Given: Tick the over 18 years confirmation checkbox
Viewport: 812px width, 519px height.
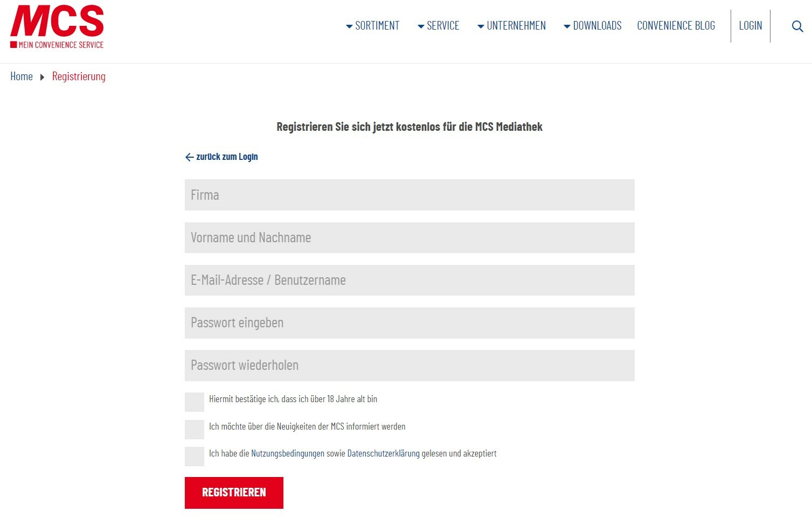Looking at the screenshot, I should [x=195, y=402].
